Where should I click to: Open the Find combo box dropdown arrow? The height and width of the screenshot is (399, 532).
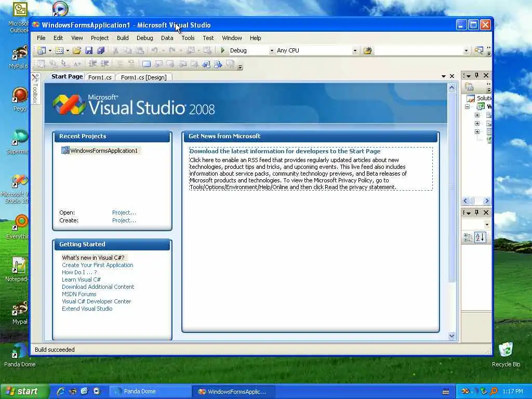point(466,50)
